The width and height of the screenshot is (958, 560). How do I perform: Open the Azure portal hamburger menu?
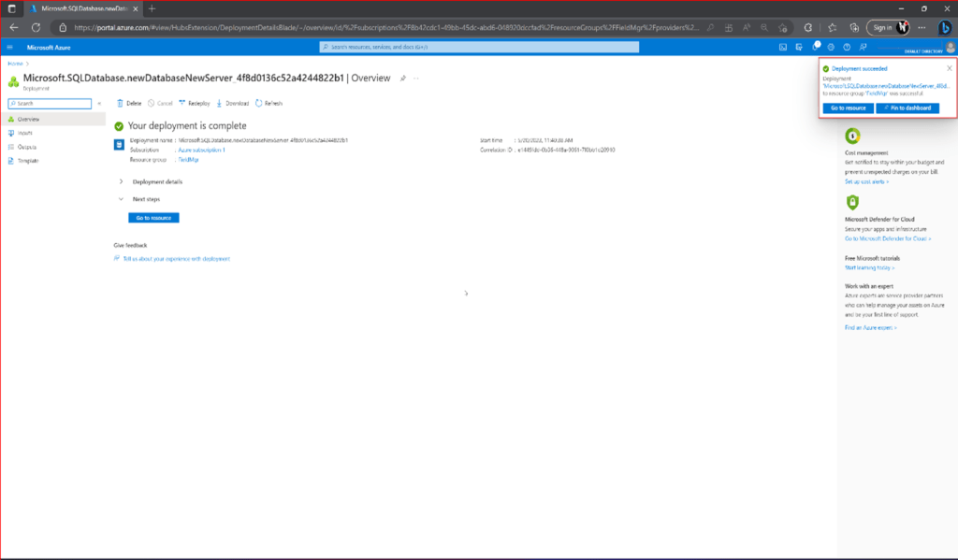coord(9,47)
